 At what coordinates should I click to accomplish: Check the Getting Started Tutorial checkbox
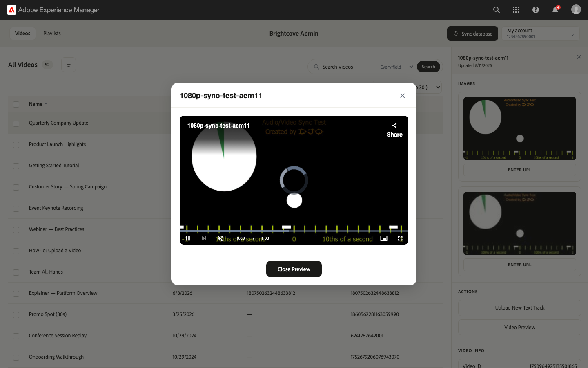(x=16, y=166)
